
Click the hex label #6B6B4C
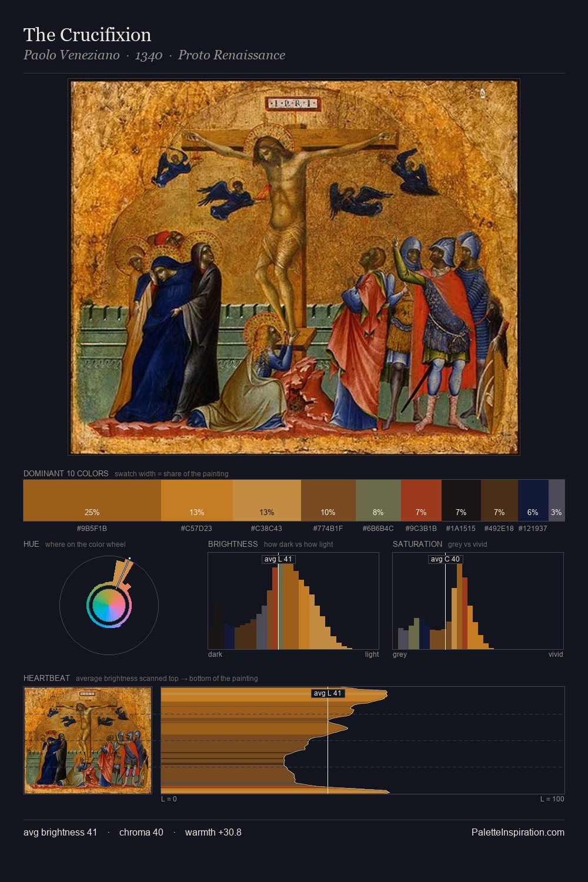click(x=378, y=529)
